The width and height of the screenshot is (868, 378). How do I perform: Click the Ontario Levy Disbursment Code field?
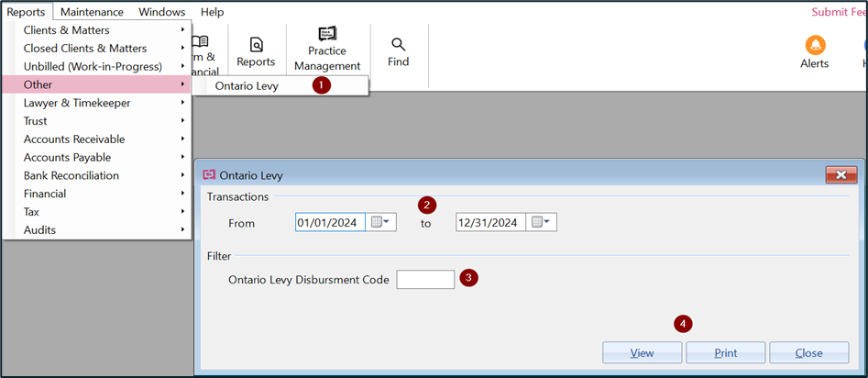click(x=425, y=280)
